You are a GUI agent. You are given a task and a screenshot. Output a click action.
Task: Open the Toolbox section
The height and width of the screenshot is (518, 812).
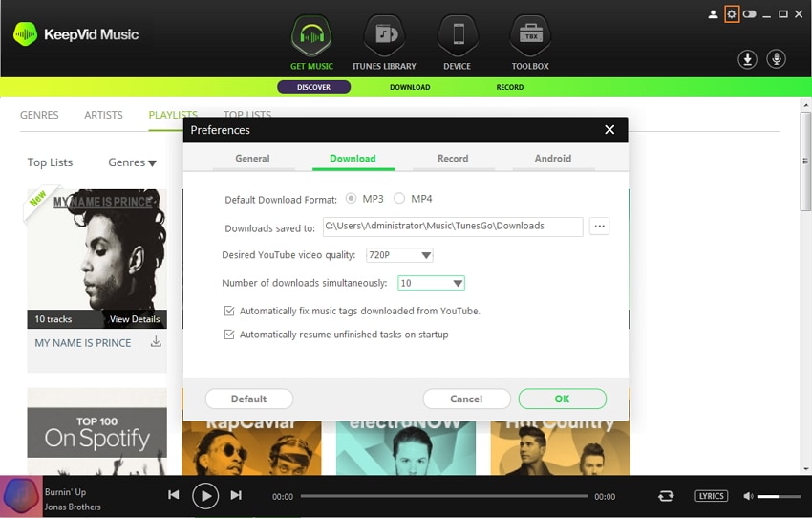530,42
